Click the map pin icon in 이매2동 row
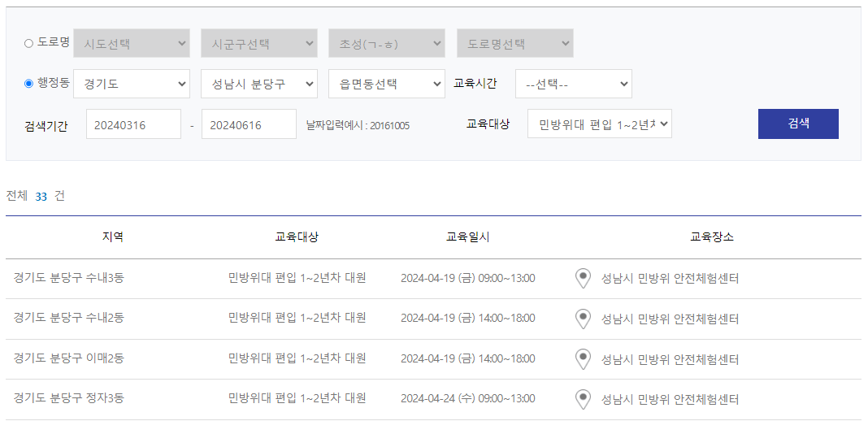Screen dimensions: 868x421 point(583,359)
